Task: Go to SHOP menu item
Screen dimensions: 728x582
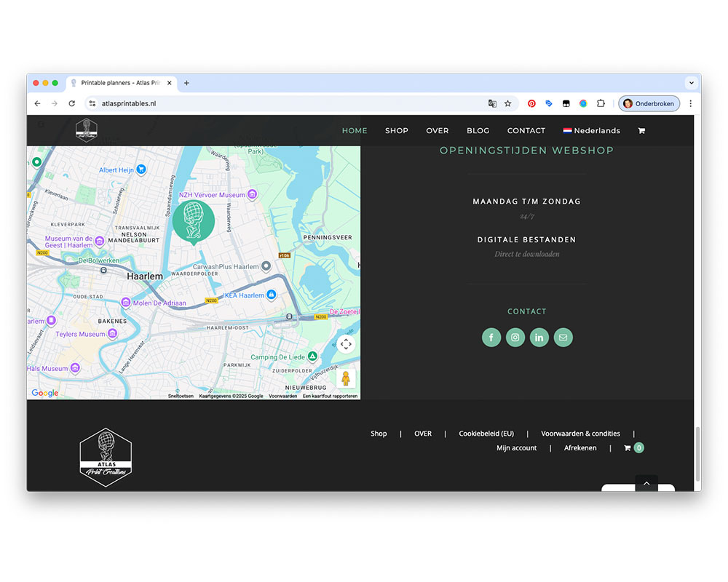Action: (x=397, y=131)
